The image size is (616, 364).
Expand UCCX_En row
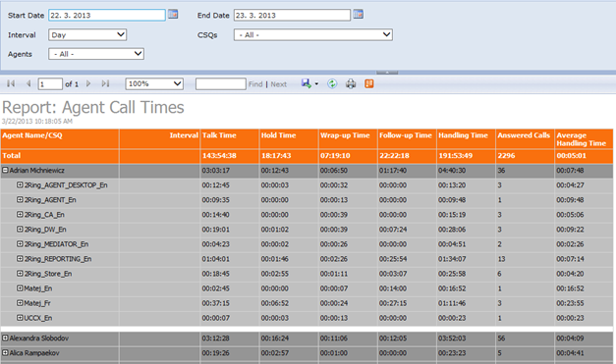(20, 318)
